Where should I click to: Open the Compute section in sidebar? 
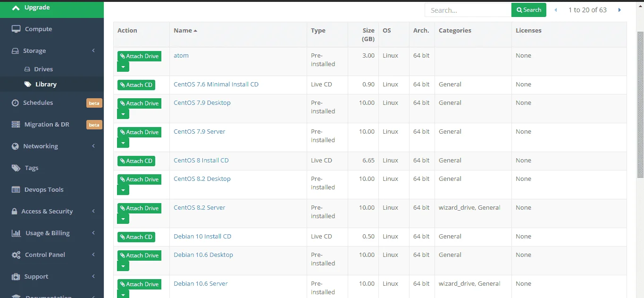52,29
